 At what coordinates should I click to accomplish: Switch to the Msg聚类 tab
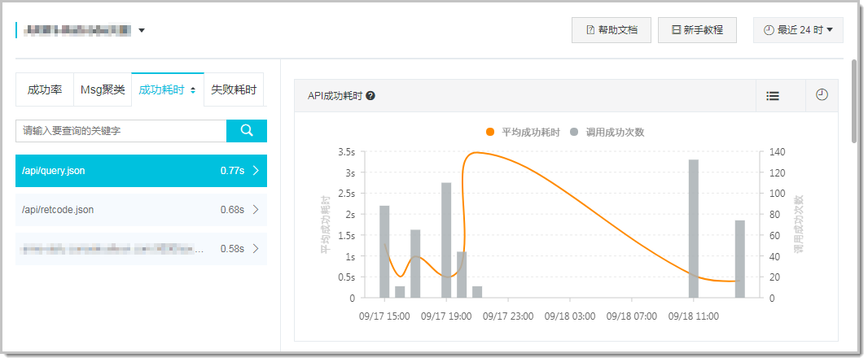tap(103, 89)
